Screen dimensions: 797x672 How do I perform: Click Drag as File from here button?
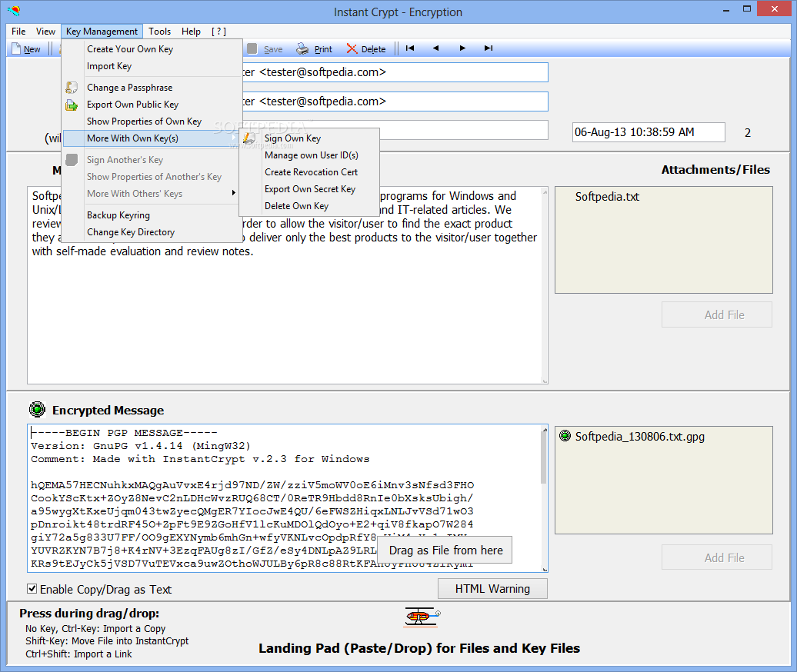coord(445,550)
